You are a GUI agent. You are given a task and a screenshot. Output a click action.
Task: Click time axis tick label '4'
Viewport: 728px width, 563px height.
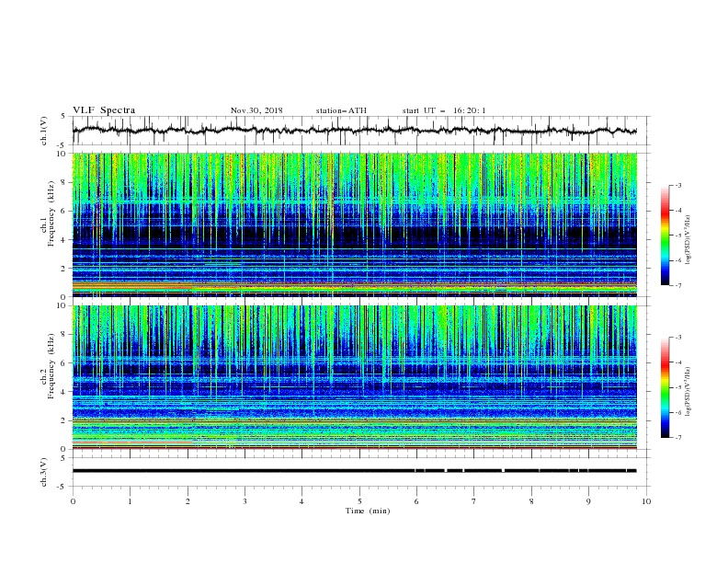tap(301, 501)
